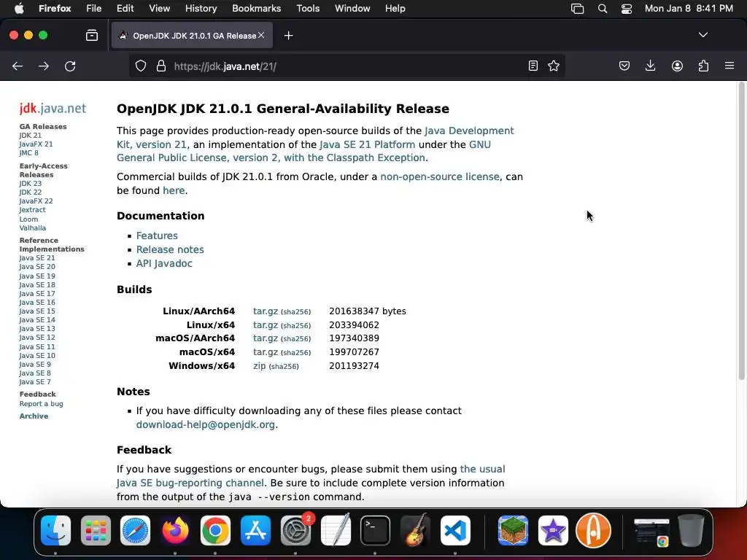
Task: Download the Windows/x64 zip build
Action: [x=259, y=366]
